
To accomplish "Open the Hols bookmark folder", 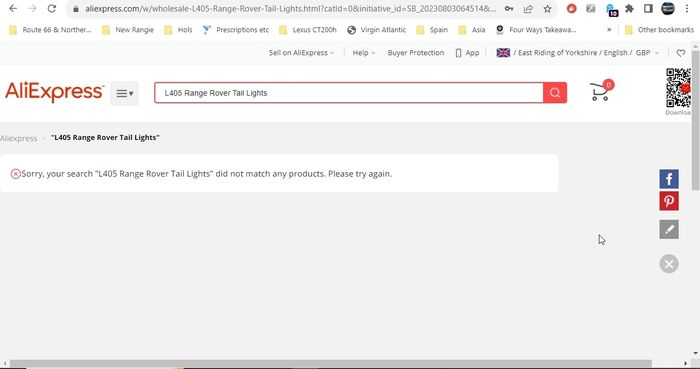I will [178, 30].
